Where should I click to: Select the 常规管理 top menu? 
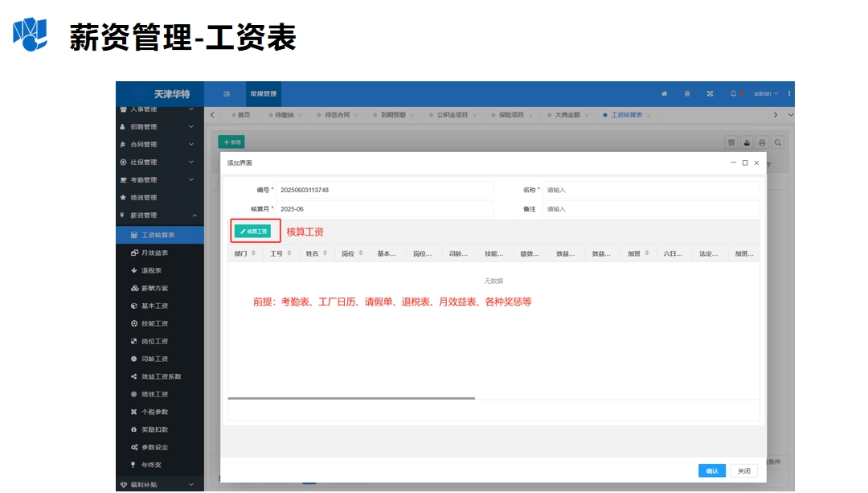click(x=264, y=93)
